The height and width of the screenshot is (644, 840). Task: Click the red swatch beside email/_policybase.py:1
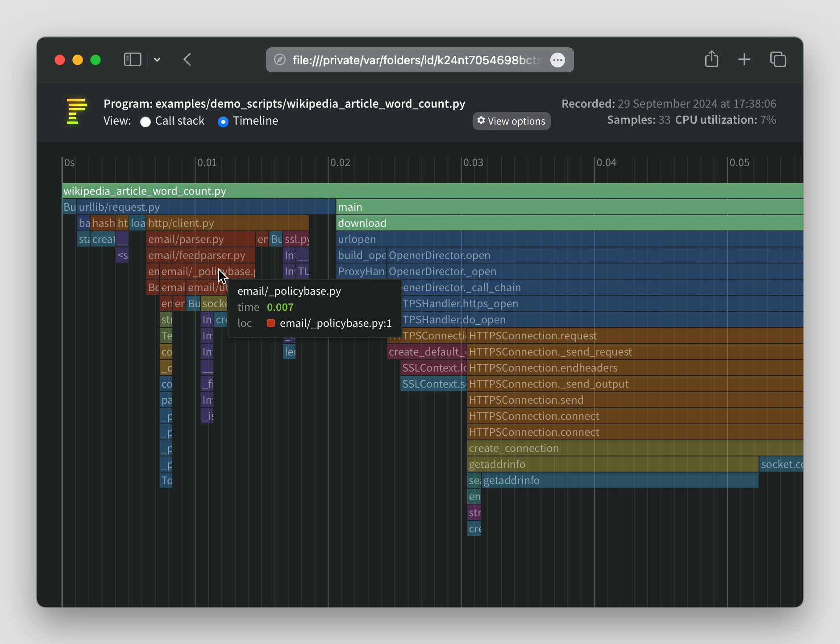pos(270,323)
